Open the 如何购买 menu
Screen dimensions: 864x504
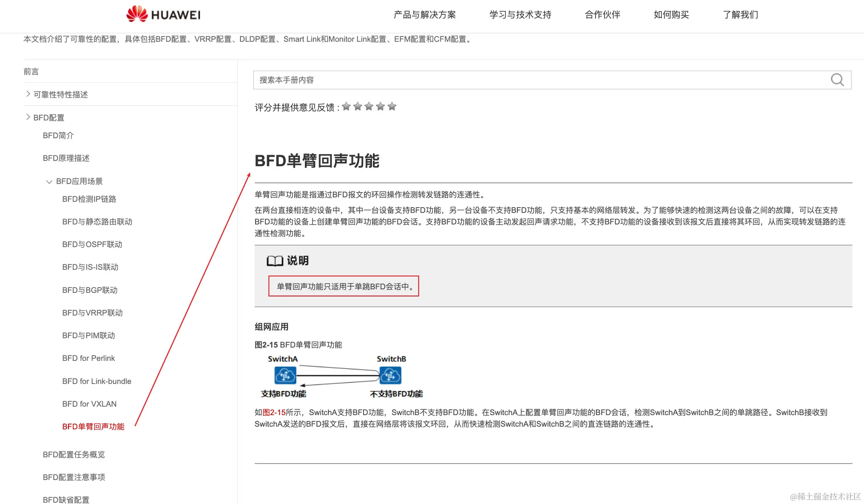pyautogui.click(x=671, y=15)
